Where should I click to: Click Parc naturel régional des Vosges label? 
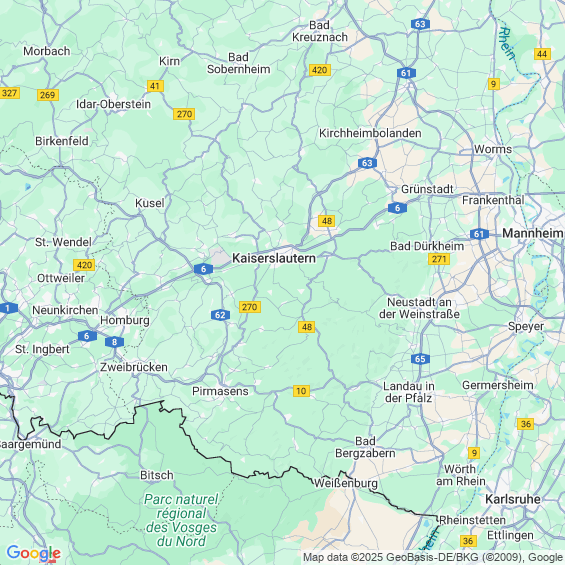(181, 520)
